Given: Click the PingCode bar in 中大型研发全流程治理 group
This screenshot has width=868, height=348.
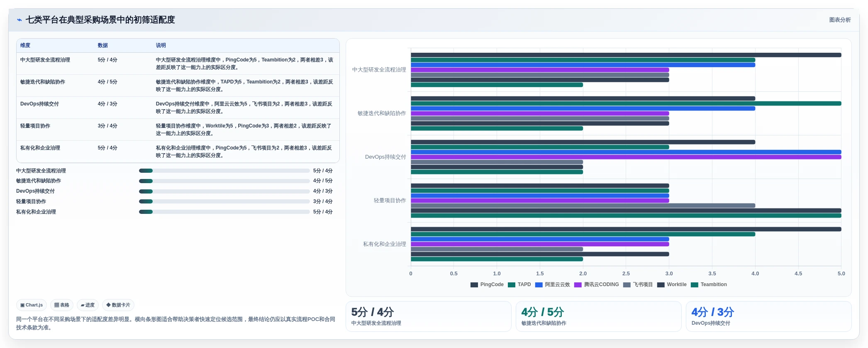Looking at the screenshot, I should pyautogui.click(x=626, y=55).
